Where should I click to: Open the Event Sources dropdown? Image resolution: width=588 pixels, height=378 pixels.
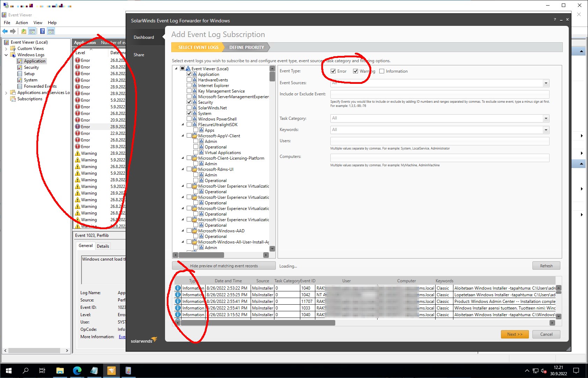(546, 83)
